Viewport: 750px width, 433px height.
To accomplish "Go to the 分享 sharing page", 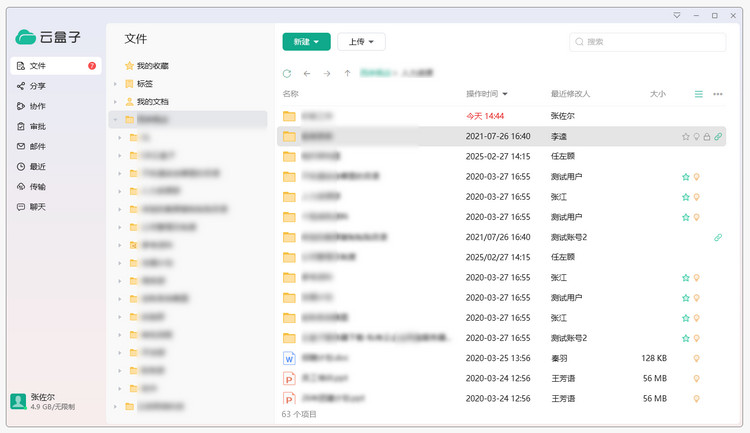I will tap(32, 86).
